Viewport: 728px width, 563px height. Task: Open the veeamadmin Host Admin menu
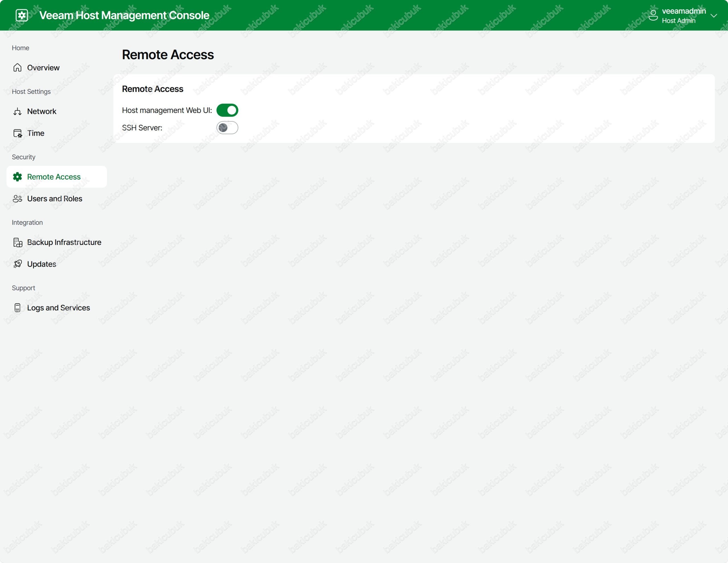pos(683,16)
